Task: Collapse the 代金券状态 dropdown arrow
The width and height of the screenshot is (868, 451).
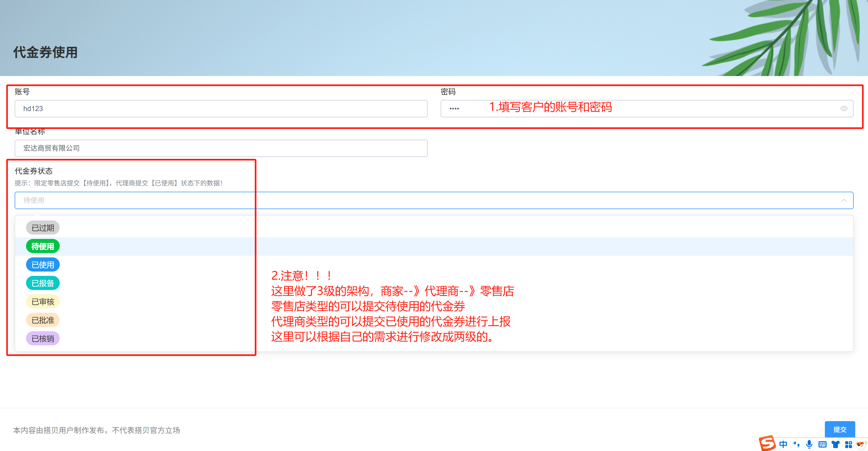Action: [x=844, y=201]
